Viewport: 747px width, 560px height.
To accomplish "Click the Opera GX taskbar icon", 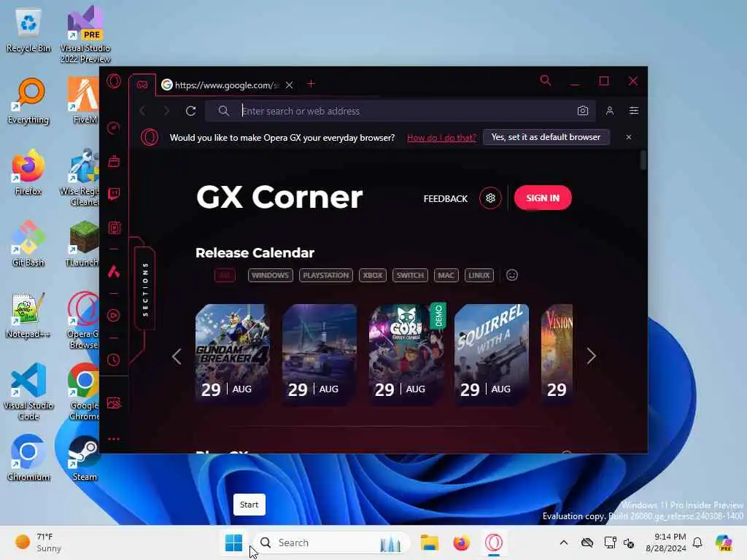I will (494, 542).
